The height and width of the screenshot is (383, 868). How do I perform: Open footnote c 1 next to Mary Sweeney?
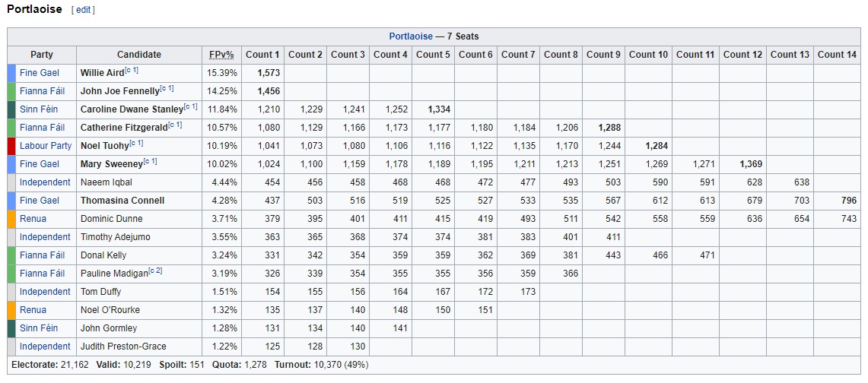coord(150,161)
